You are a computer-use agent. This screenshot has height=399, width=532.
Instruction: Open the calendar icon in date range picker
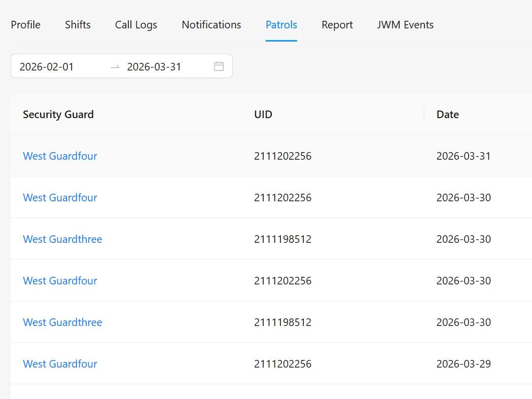tap(219, 66)
